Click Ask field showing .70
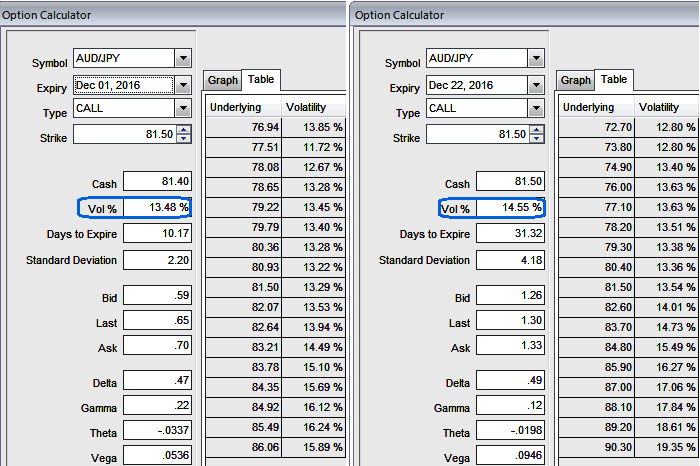700x466 pixels. tap(158, 345)
